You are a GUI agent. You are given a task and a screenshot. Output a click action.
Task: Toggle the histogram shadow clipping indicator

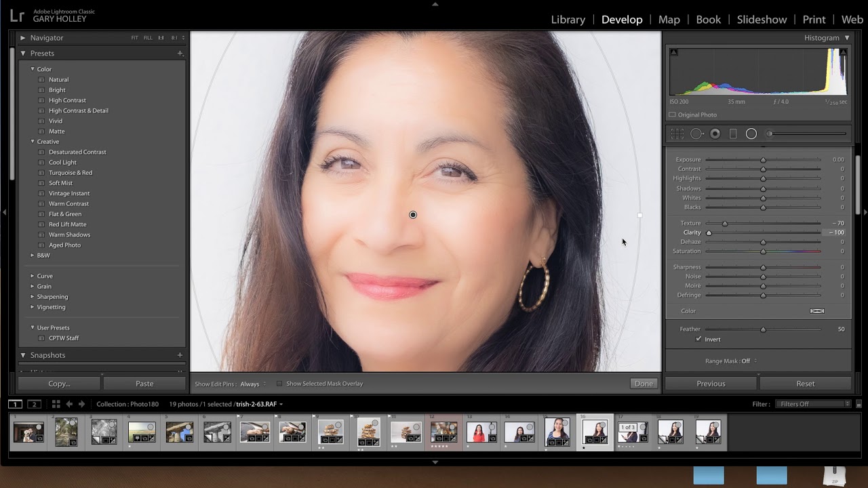click(673, 52)
